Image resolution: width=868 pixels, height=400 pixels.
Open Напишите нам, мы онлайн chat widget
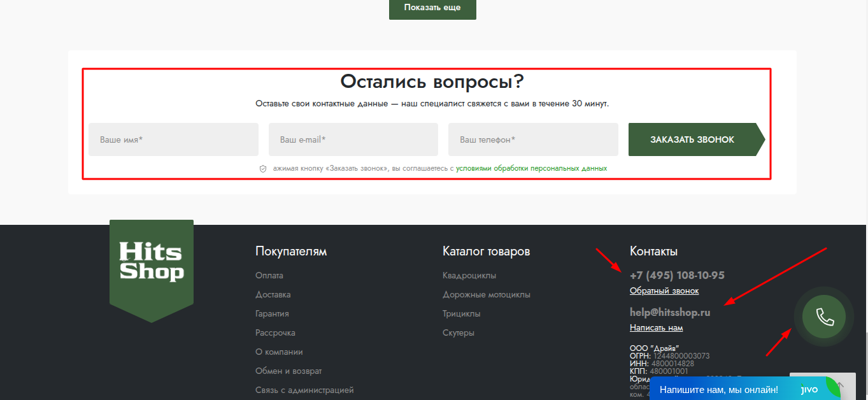tap(744, 389)
